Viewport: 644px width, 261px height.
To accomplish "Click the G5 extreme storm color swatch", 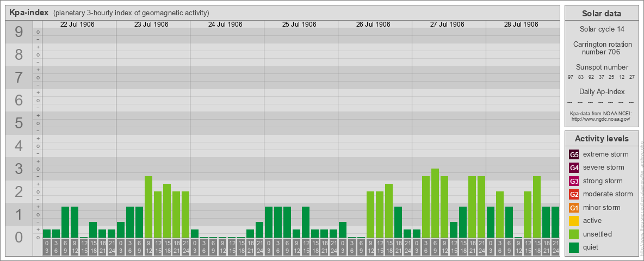I will pos(574,155).
